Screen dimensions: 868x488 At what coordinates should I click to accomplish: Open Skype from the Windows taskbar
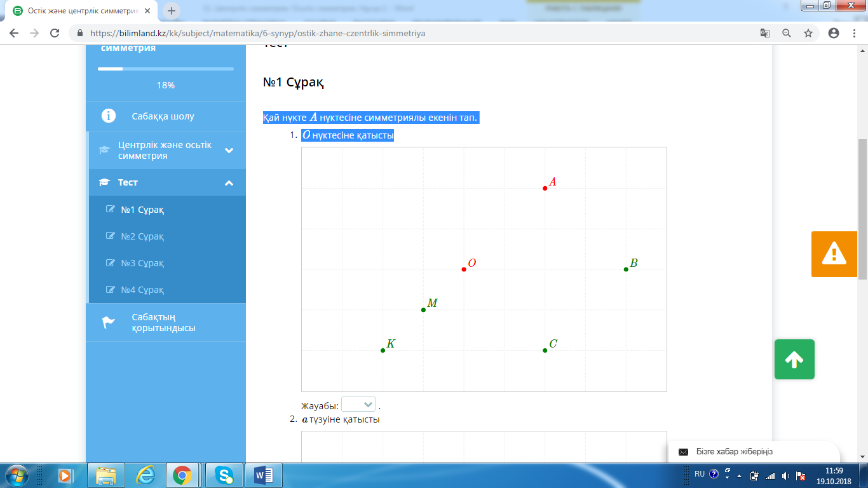click(224, 475)
